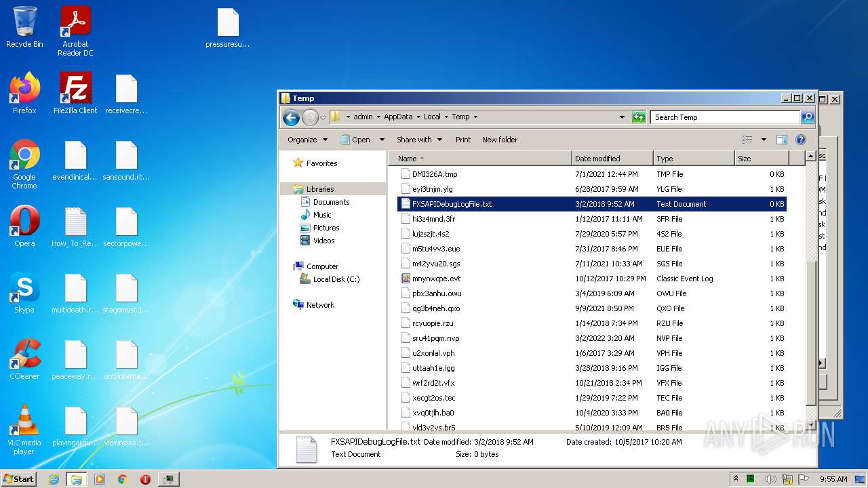This screenshot has width=868, height=488.
Task: Launch CCleaner desktop shortcut
Action: tap(24, 359)
